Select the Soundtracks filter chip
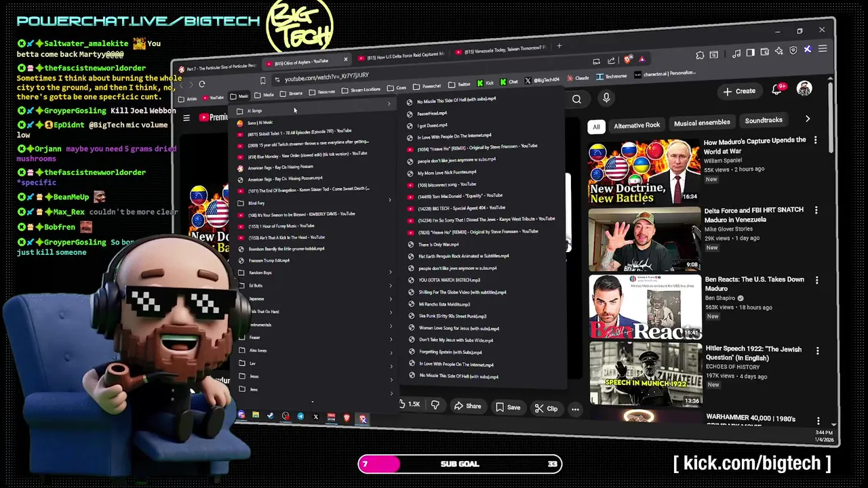This screenshot has height=488, width=868. (x=764, y=121)
